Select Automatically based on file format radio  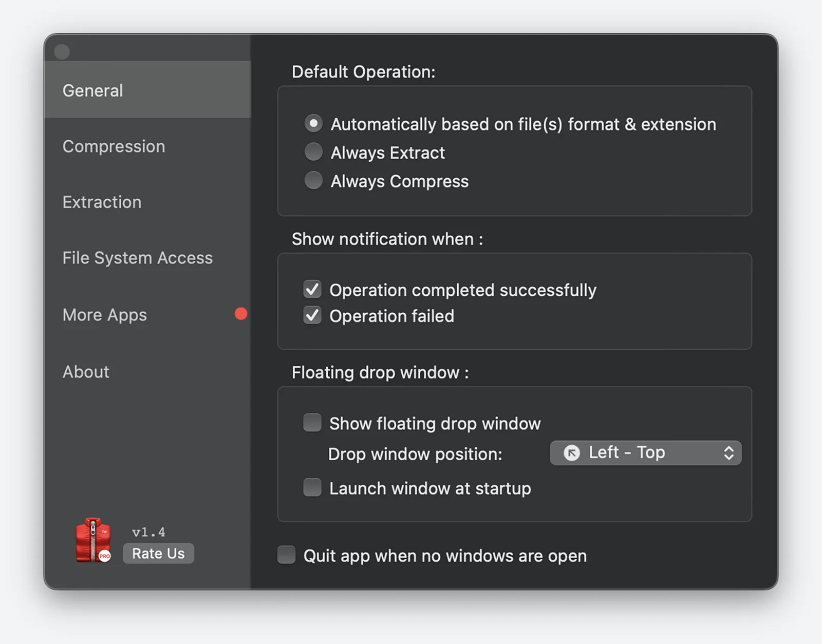point(313,124)
